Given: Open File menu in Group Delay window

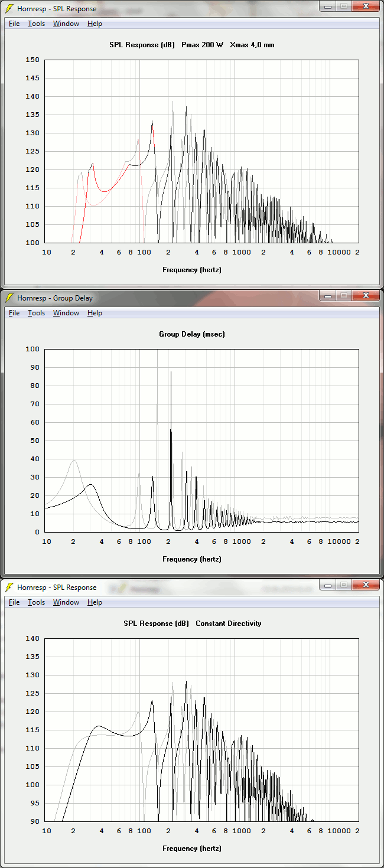Looking at the screenshot, I should tap(14, 313).
